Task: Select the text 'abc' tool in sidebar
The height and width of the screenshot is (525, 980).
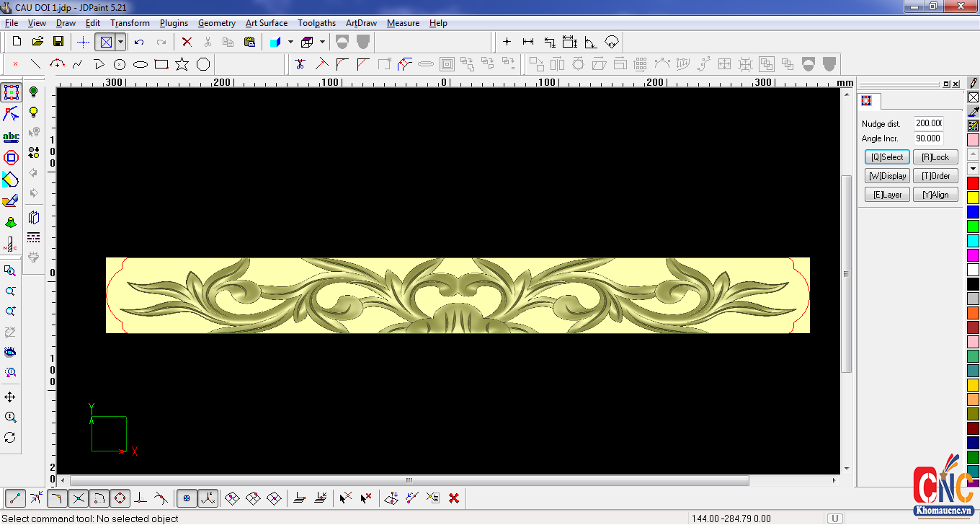Action: [11, 136]
